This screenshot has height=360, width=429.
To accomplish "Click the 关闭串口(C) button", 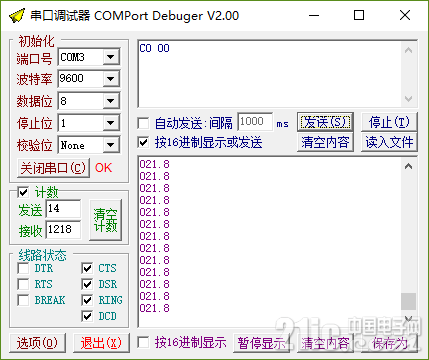I will (53, 168).
